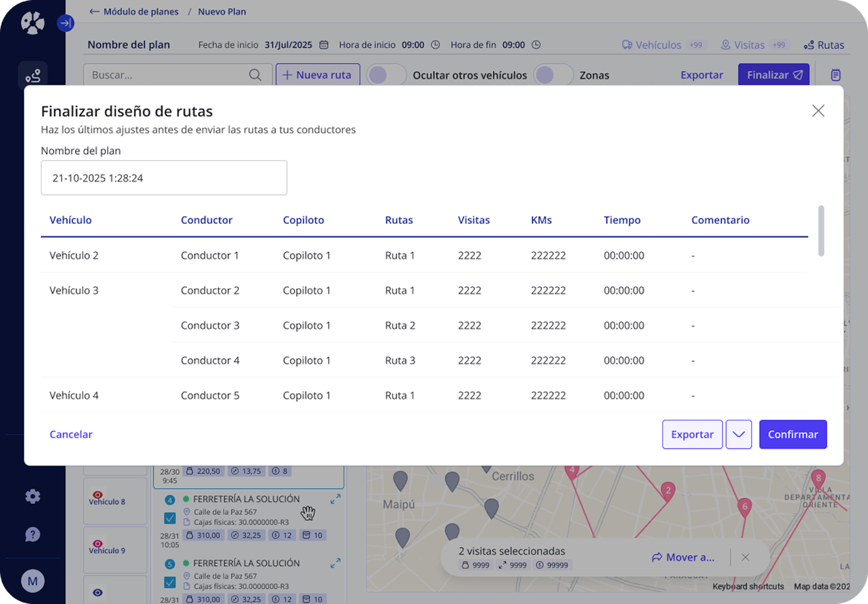Open the notes clipboard icon near Finalizar
The width and height of the screenshot is (868, 604).
[x=835, y=75]
